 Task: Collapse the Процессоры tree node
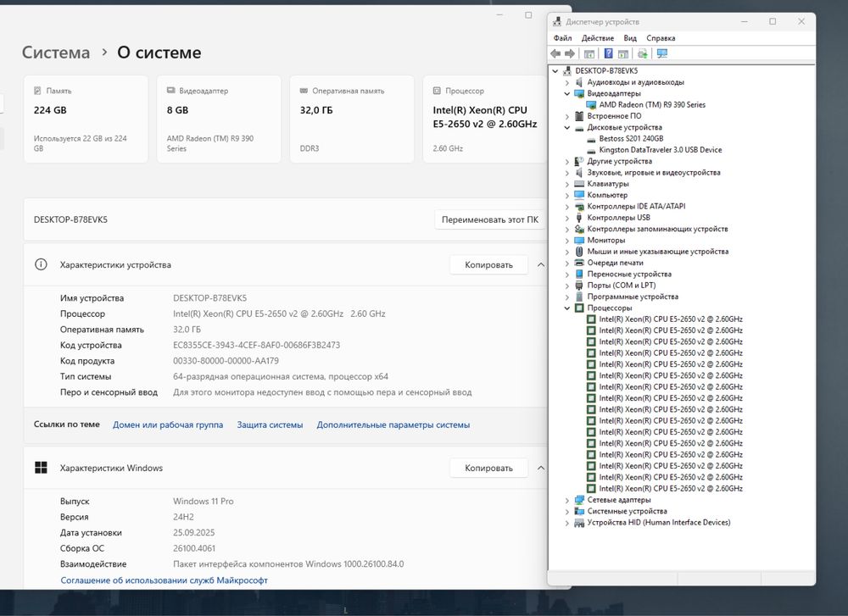566,308
